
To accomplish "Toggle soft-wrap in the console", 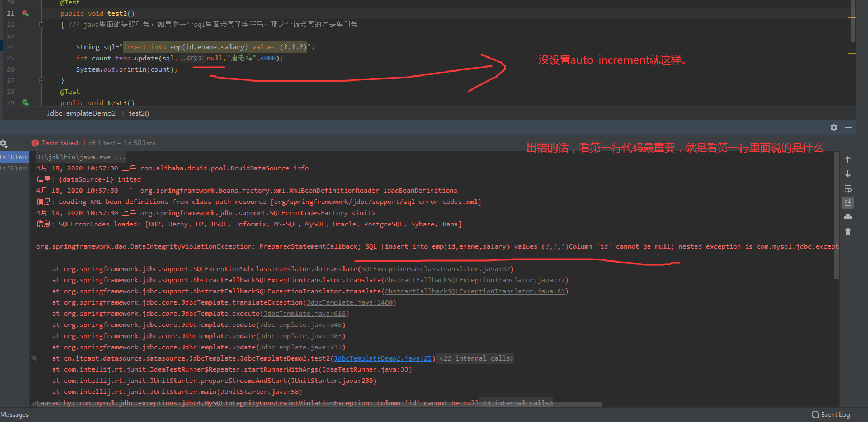I will point(848,188).
